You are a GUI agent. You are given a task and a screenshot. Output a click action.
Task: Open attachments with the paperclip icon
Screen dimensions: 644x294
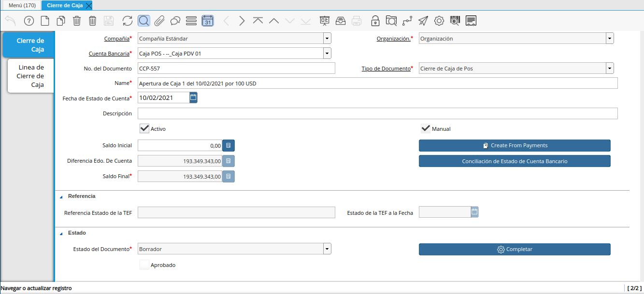(159, 21)
